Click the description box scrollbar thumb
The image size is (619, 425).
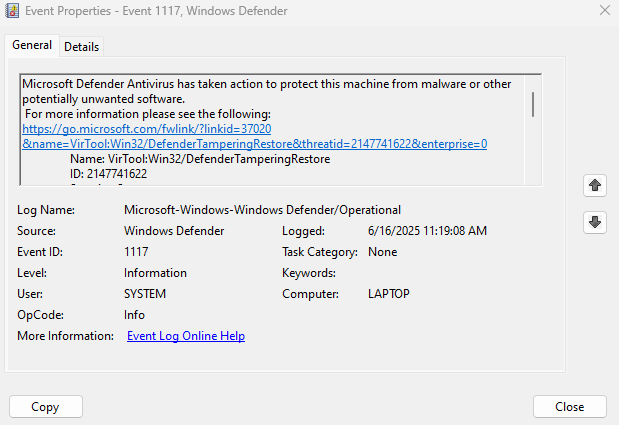(533, 105)
